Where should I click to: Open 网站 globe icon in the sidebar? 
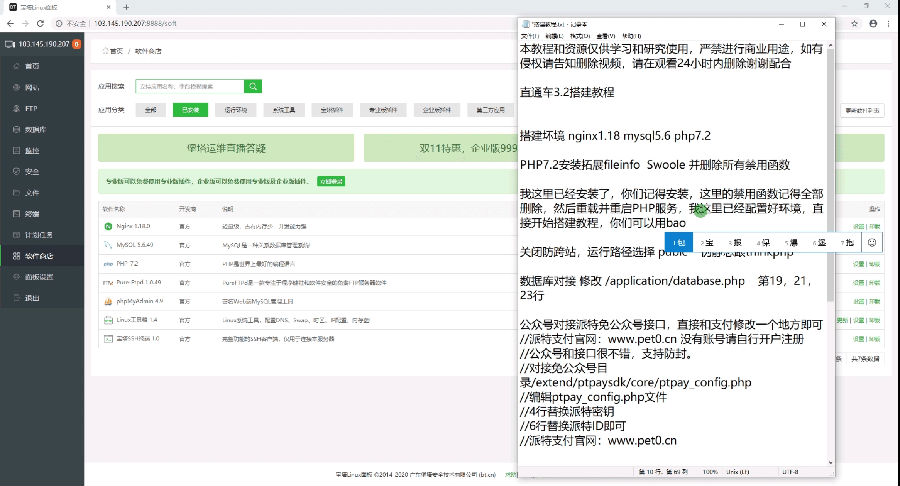click(17, 87)
